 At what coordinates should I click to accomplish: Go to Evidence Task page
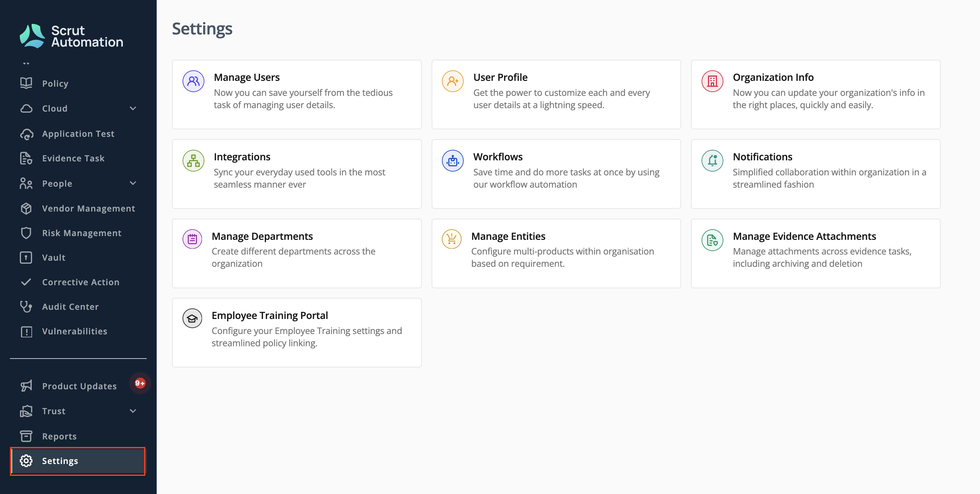point(73,158)
